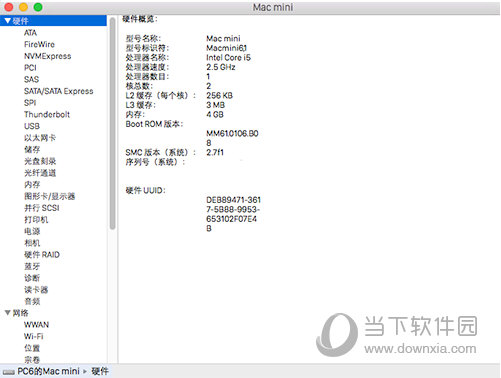The image size is (501, 378).
Task: Select 蓝牙 in the sidebar
Action: (32, 266)
